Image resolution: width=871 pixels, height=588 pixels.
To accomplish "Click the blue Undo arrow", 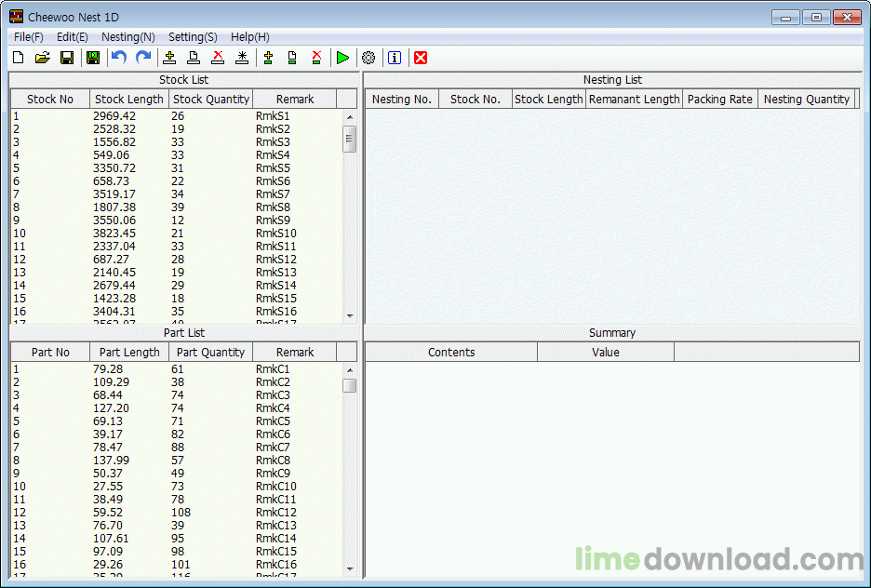I will (118, 58).
